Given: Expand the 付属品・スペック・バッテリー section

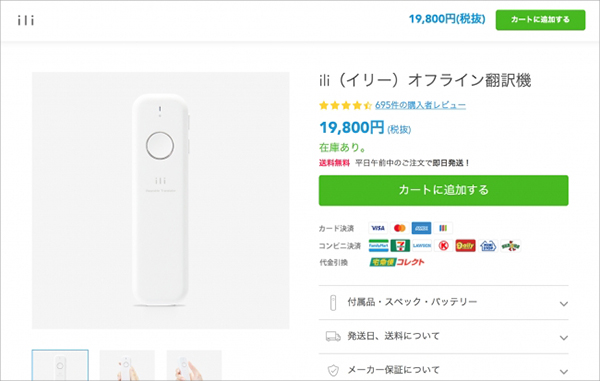Looking at the screenshot, I should [x=443, y=303].
